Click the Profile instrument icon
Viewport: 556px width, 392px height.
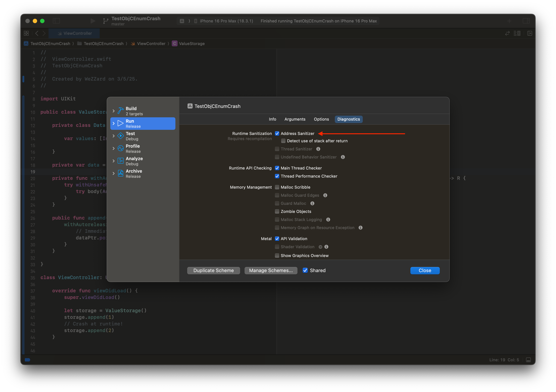tap(121, 148)
